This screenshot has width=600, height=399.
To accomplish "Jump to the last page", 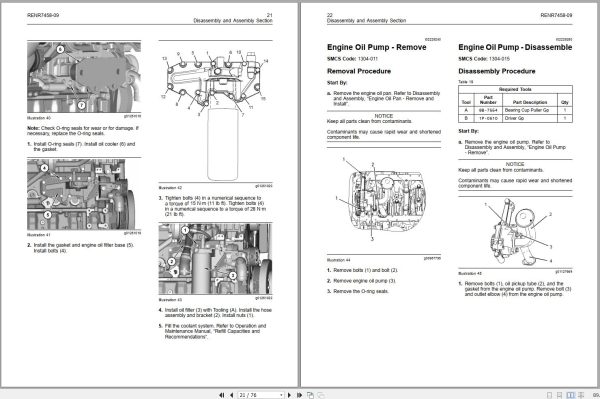I will pos(300,395).
